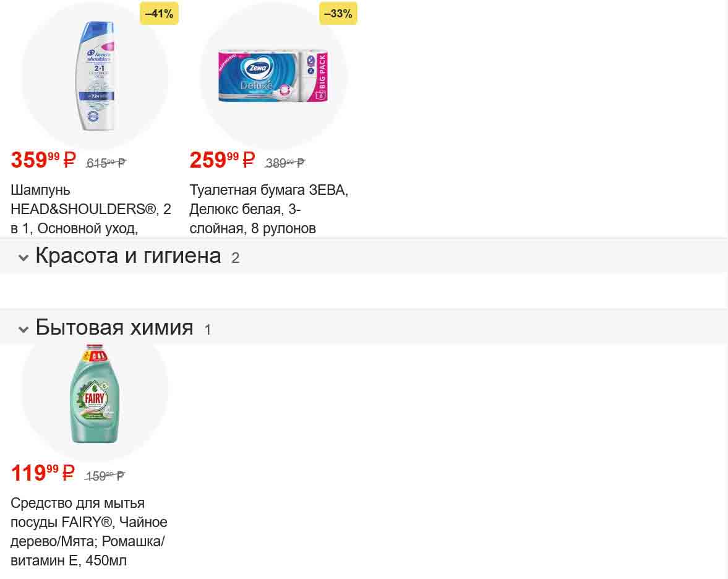Open the Средство для мытья посуды FAIRY title

point(88,532)
